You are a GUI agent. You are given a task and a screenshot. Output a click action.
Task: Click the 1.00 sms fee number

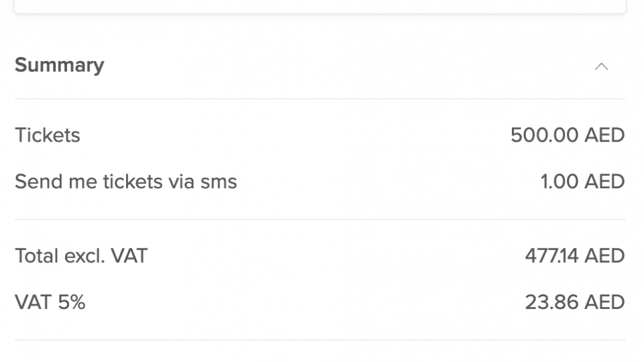(x=559, y=182)
